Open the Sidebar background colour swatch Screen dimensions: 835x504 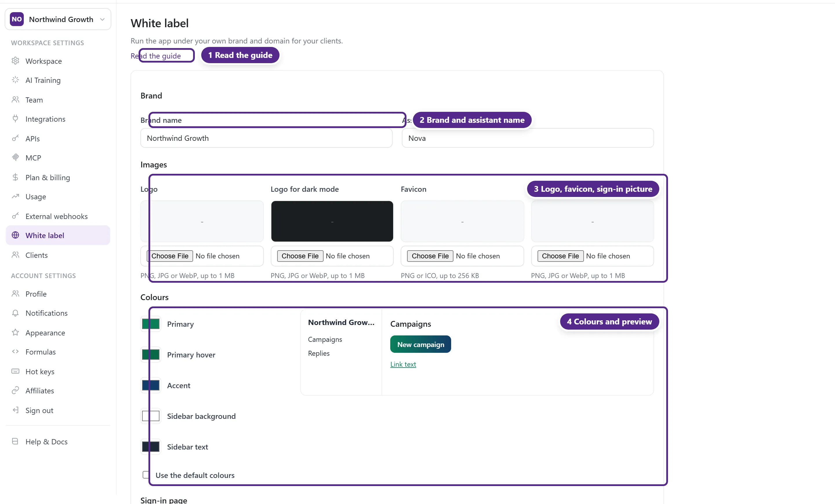[x=151, y=416]
